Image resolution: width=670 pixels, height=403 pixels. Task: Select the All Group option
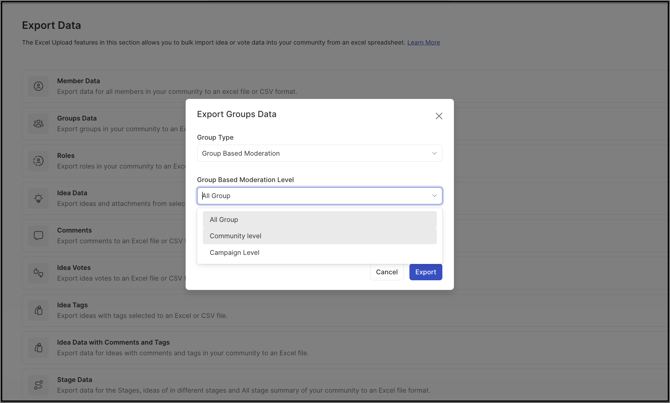pos(224,220)
